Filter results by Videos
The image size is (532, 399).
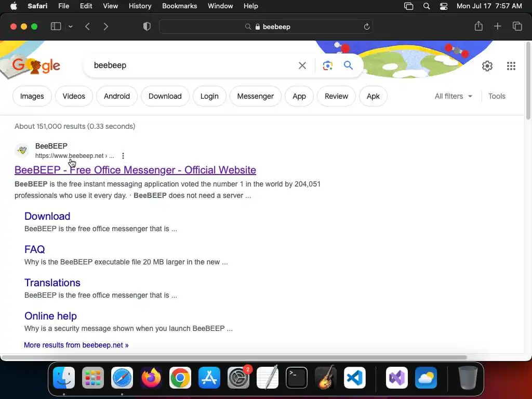coord(74,96)
